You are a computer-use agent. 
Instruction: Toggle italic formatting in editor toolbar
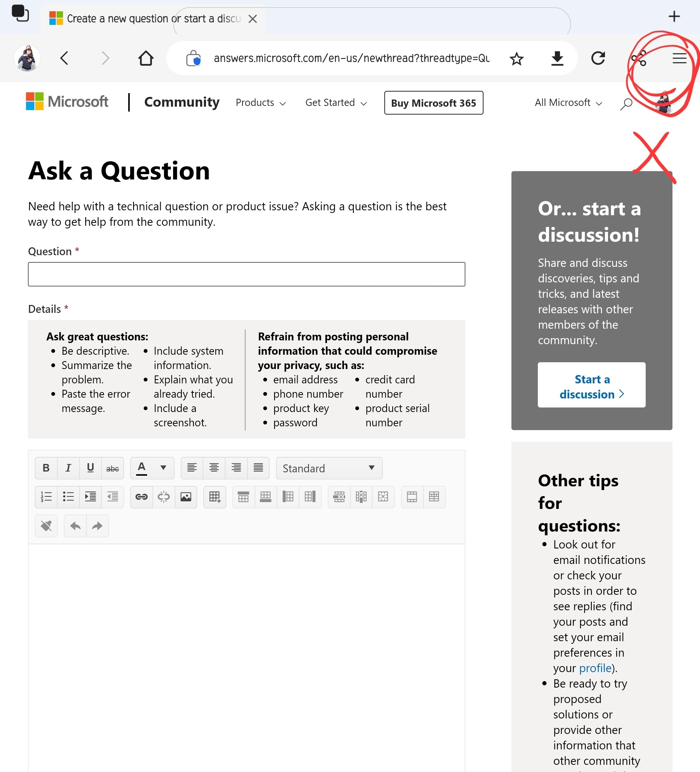[x=68, y=468]
